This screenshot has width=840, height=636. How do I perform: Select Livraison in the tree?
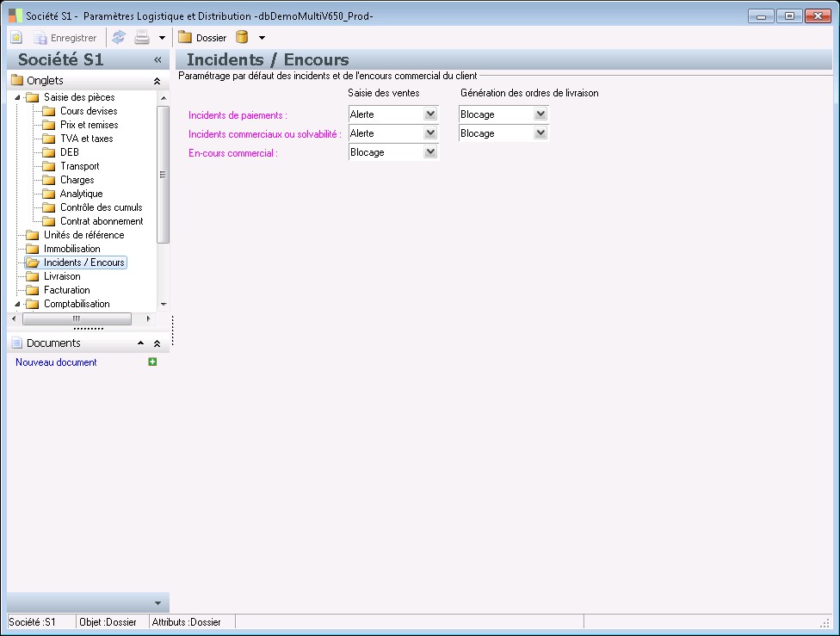click(x=62, y=276)
